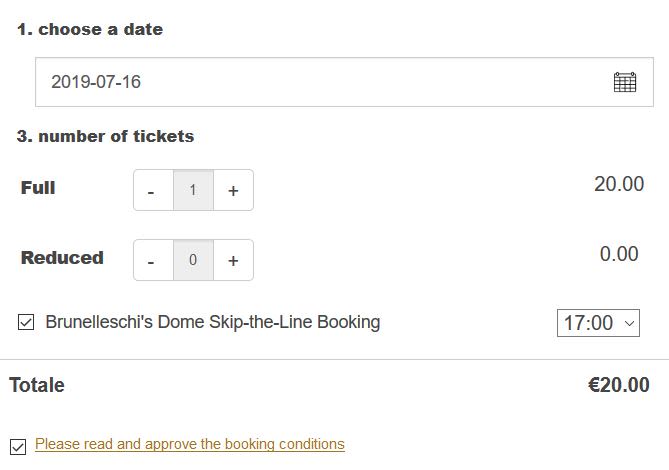
Task: Open the booking conditions link
Action: point(189,444)
